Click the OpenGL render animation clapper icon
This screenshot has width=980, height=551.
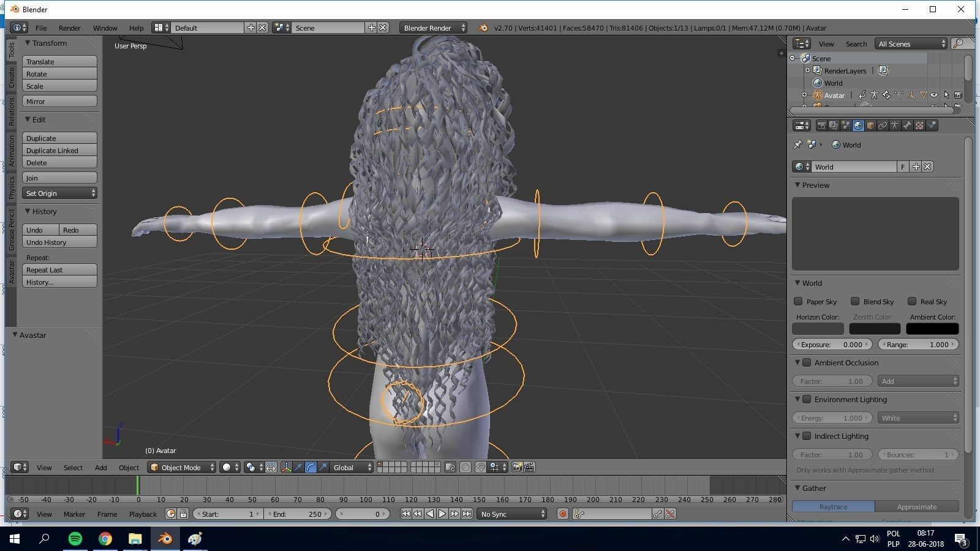coord(529,467)
